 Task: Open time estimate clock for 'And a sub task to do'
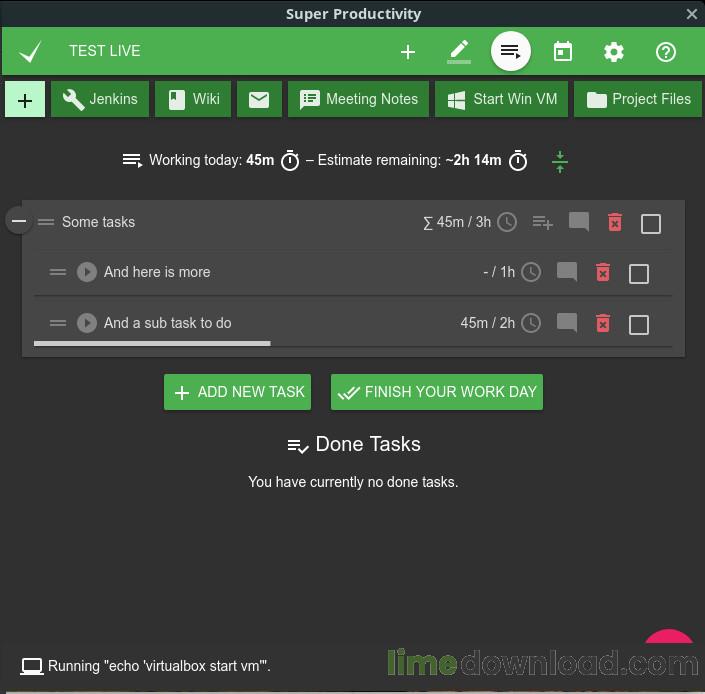point(531,323)
